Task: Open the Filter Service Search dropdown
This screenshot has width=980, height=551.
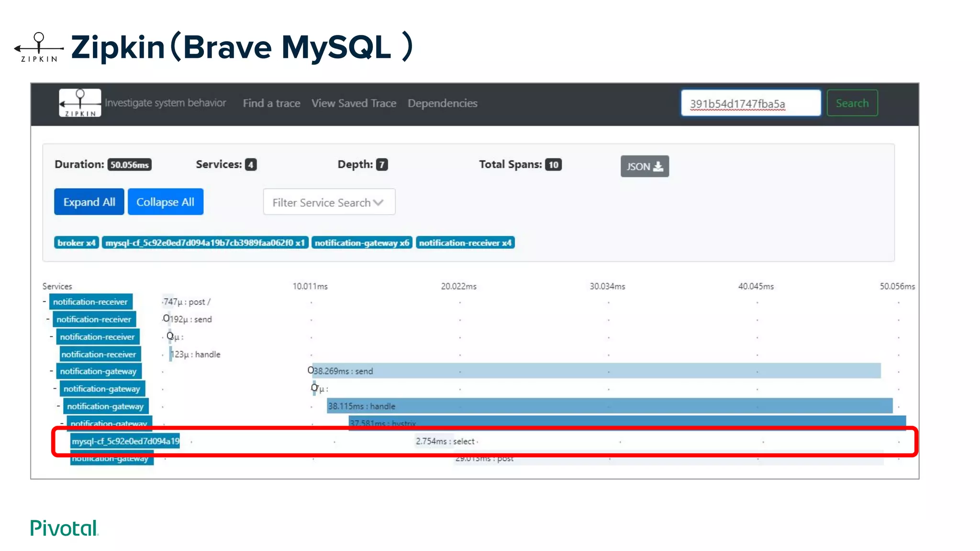Action: [x=329, y=202]
